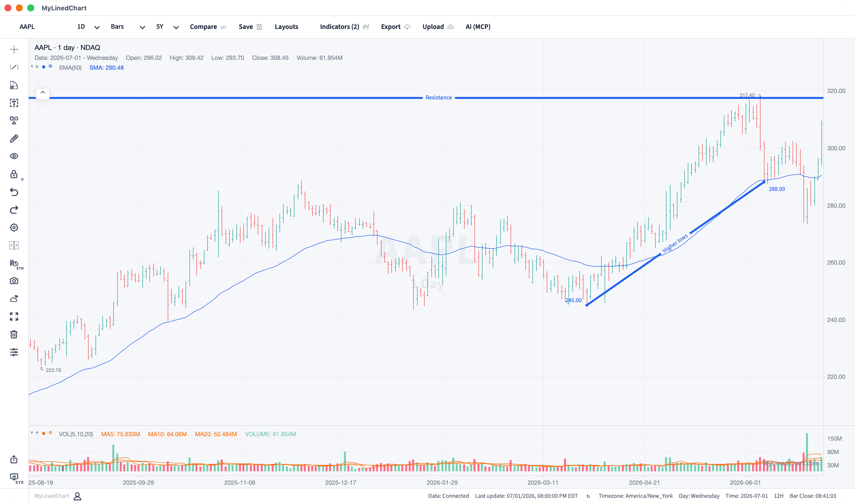
Task: Delete drawings with trash icon
Action: coord(14,335)
